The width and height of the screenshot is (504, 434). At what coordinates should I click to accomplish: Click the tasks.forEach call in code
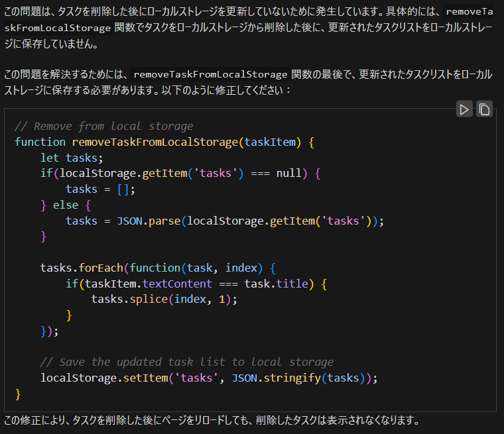tap(83, 268)
